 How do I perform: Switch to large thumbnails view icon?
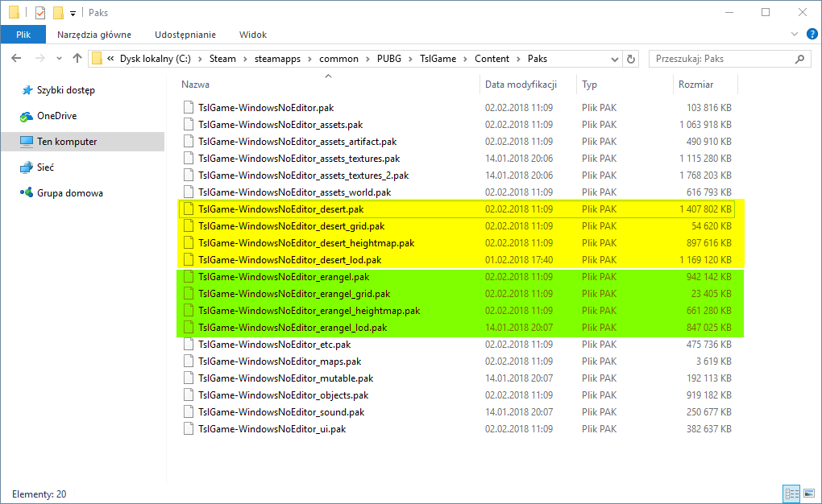click(x=809, y=494)
